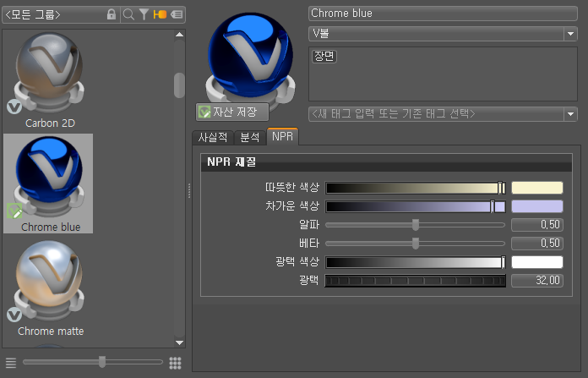Switch to grid view icon

coord(175,363)
